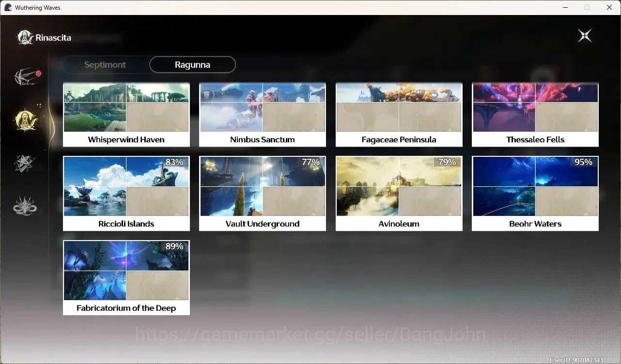The height and width of the screenshot is (364, 621).
Task: Click the Wuthering Waves app icon in the title bar
Action: (8, 8)
